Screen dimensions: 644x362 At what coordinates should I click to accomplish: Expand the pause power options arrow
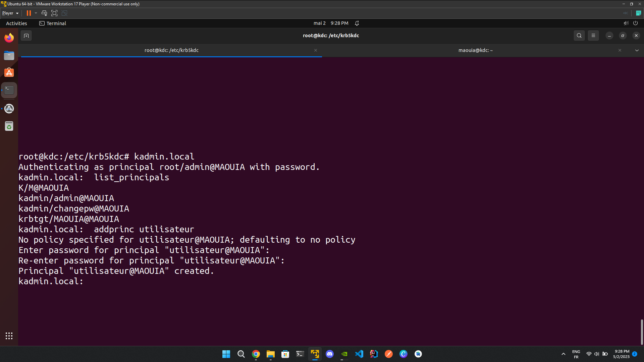click(x=36, y=13)
